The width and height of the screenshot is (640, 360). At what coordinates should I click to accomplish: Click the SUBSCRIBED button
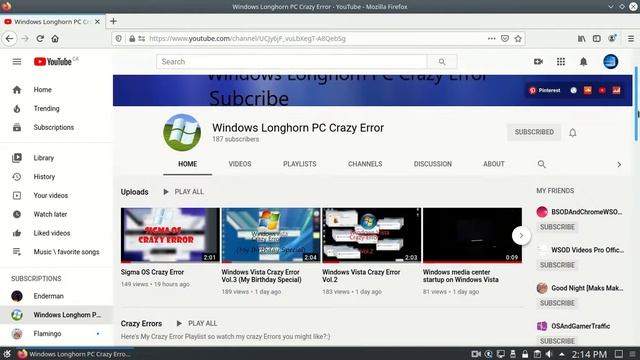pos(534,132)
